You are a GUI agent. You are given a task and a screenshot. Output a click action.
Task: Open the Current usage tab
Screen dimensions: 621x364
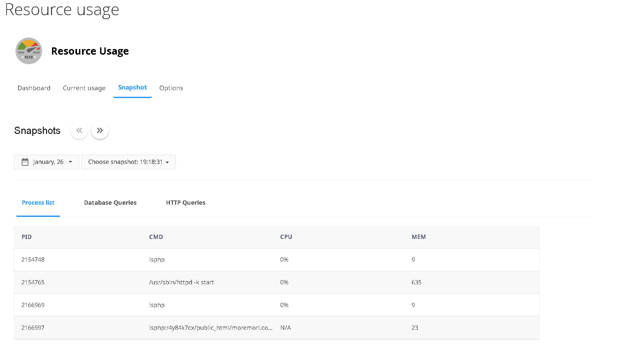click(x=84, y=88)
